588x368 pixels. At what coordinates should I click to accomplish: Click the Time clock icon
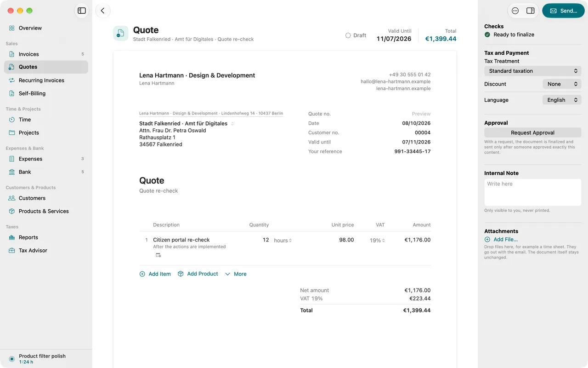tap(12, 120)
